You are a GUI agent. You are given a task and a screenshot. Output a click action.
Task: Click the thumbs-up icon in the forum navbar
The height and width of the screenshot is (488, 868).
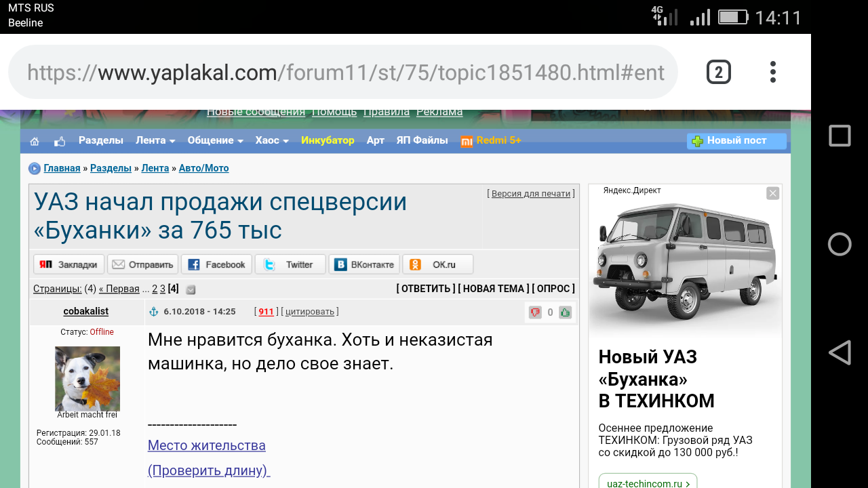point(60,141)
